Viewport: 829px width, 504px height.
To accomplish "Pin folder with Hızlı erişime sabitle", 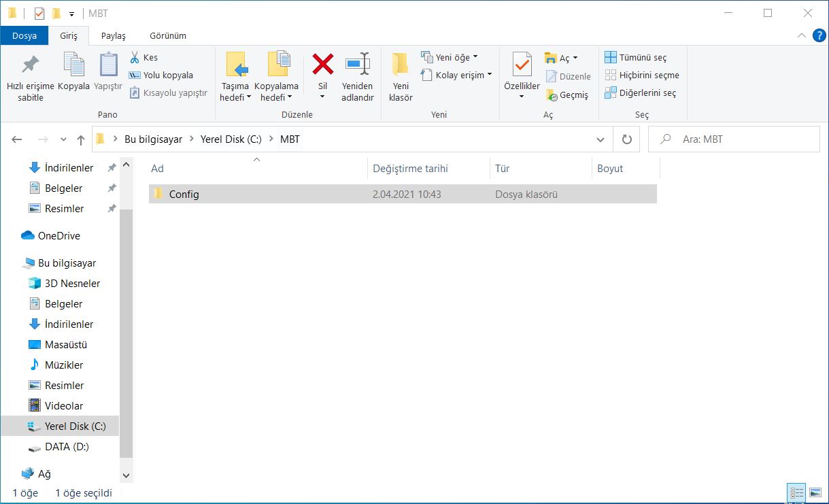I will [30, 65].
